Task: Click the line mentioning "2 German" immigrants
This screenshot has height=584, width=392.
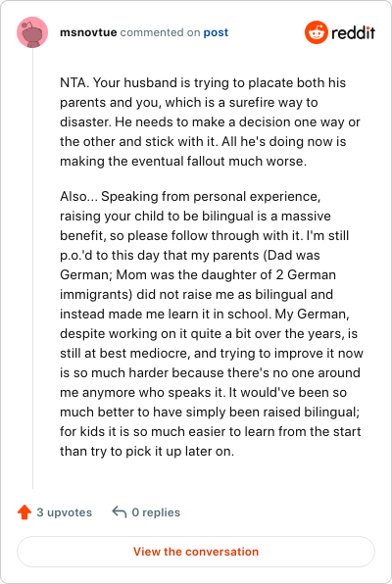Action: [x=198, y=275]
